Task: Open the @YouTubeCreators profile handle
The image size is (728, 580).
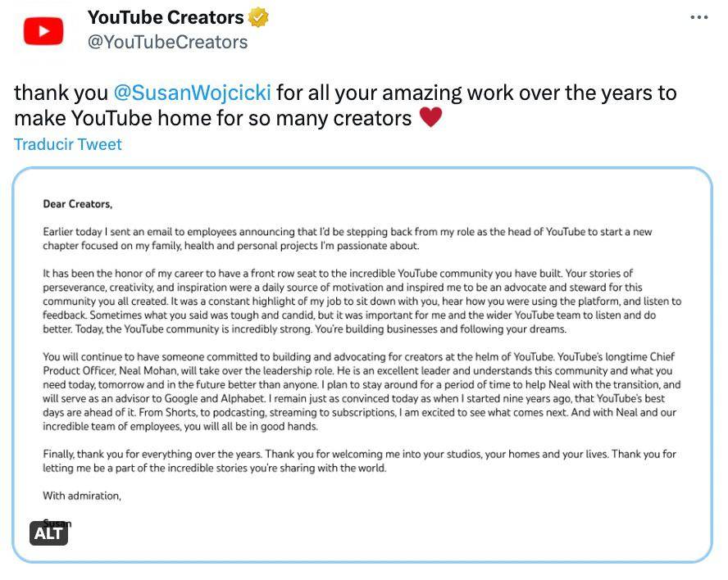Action: [167, 42]
